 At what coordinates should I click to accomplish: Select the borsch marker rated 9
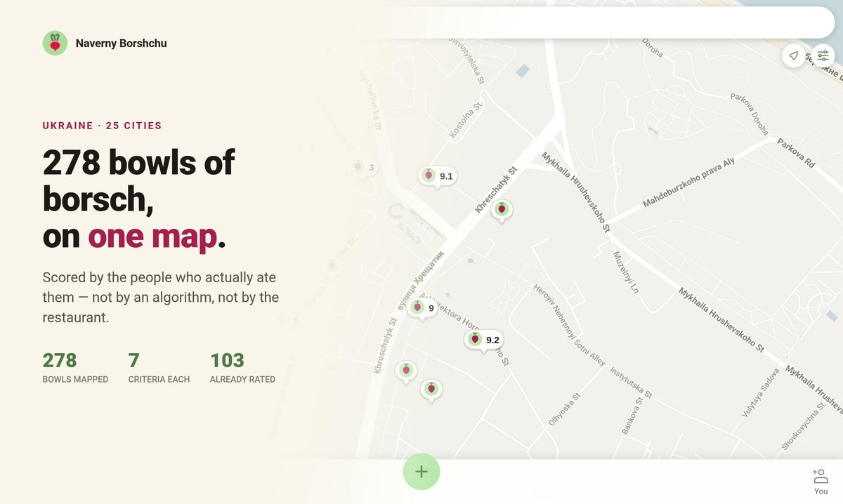click(423, 308)
